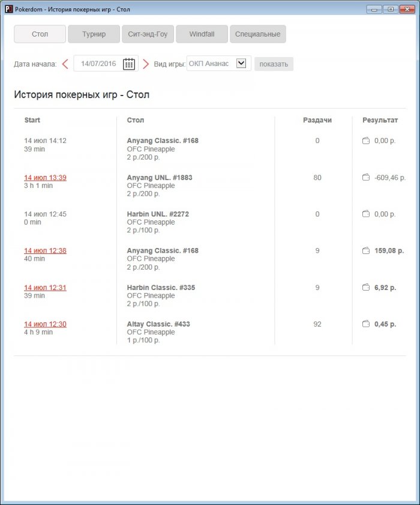The width and height of the screenshot is (420, 505).
Task: Click the 159,08 р. result value
Action: [389, 250]
